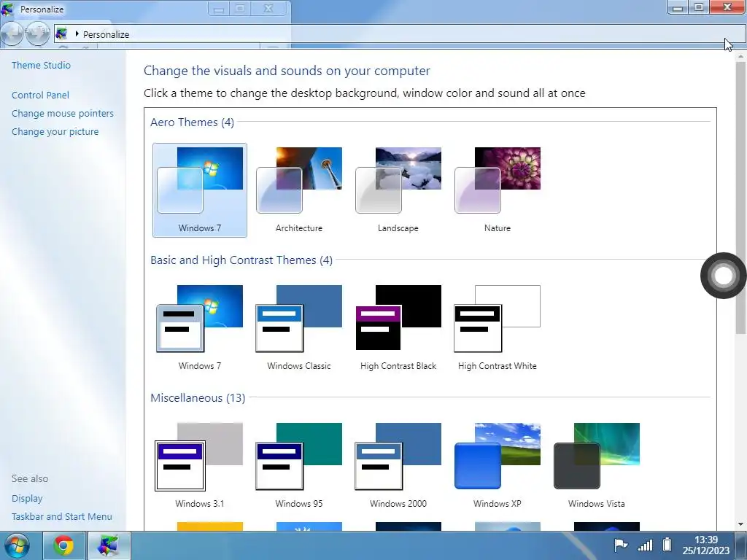Apply the Windows Classic theme

click(298, 327)
